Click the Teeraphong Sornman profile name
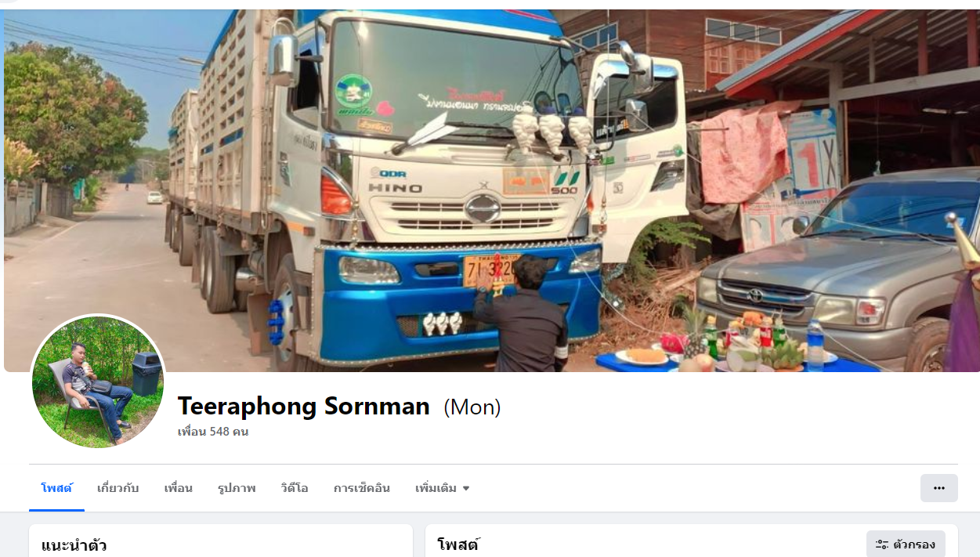 pyautogui.click(x=304, y=406)
